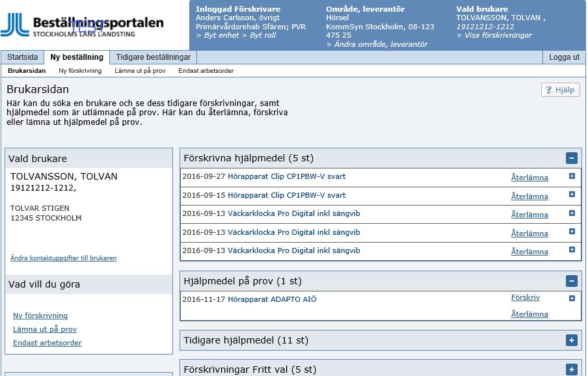
Task: Collapse the Förskrivna hjälpmedel section
Action: (572, 158)
